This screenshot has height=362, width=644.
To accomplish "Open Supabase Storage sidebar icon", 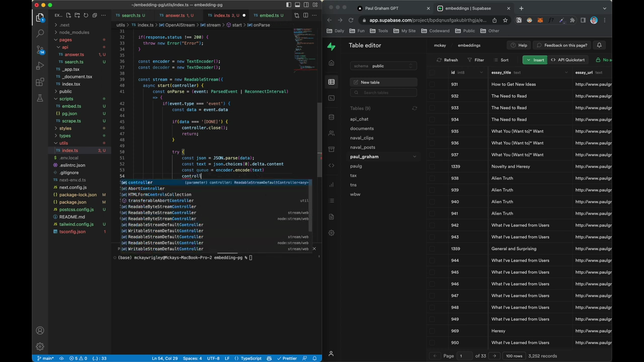I will 331,149.
